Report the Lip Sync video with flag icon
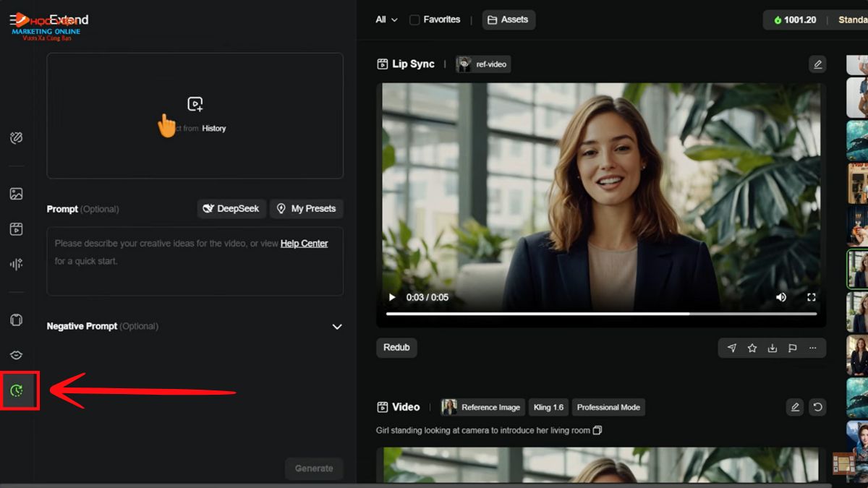The width and height of the screenshot is (868, 488). click(793, 348)
